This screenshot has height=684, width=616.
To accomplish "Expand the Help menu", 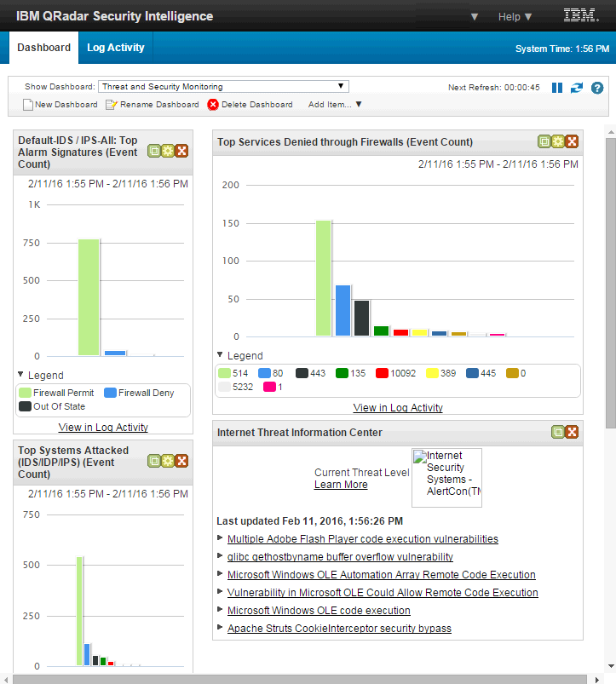I will pos(515,16).
